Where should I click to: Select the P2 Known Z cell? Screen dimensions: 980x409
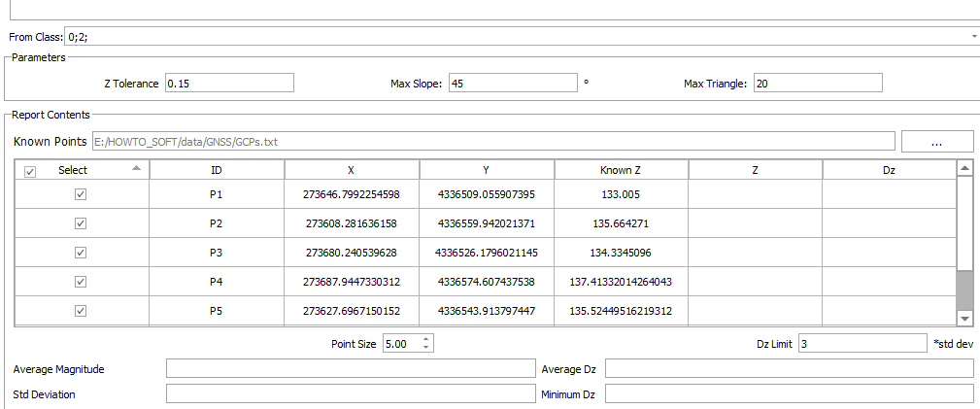tap(621, 223)
